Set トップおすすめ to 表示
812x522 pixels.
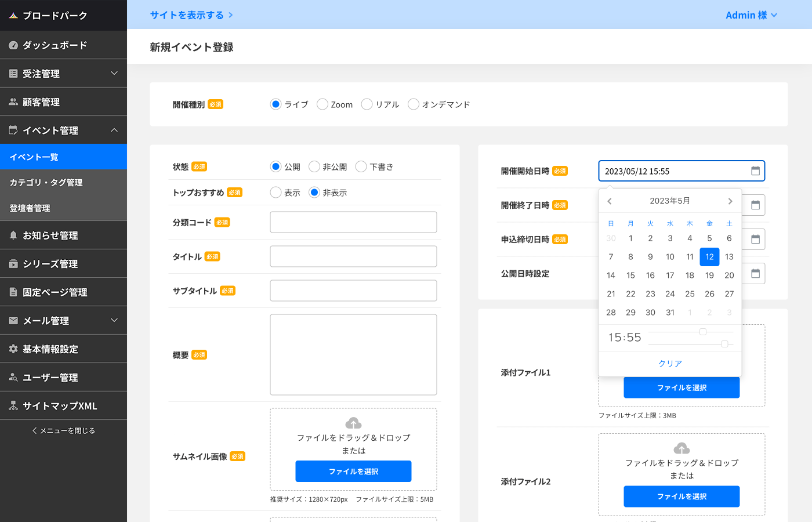coord(275,193)
